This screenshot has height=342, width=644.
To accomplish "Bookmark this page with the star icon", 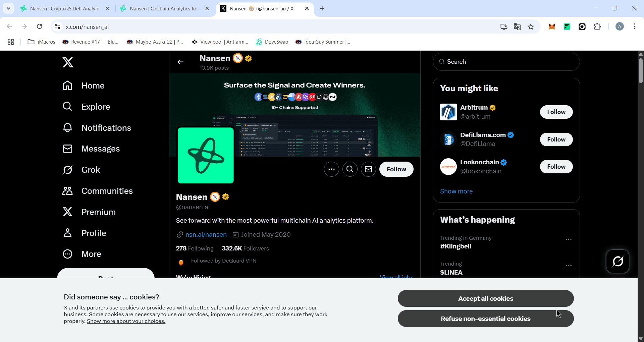I will click(x=531, y=27).
